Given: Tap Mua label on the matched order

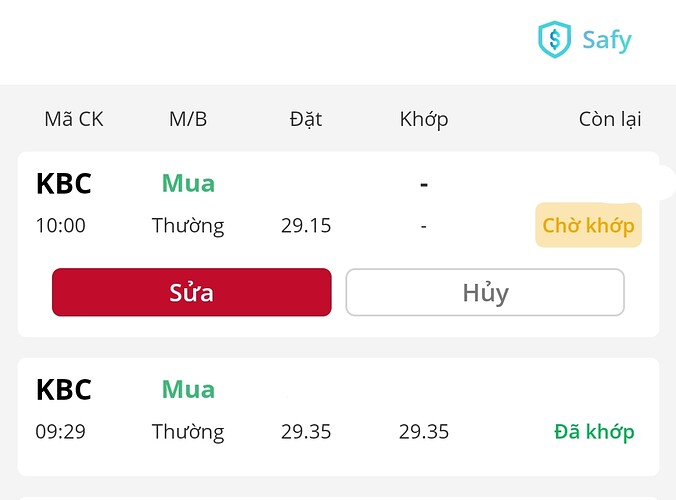Looking at the screenshot, I should [x=188, y=389].
